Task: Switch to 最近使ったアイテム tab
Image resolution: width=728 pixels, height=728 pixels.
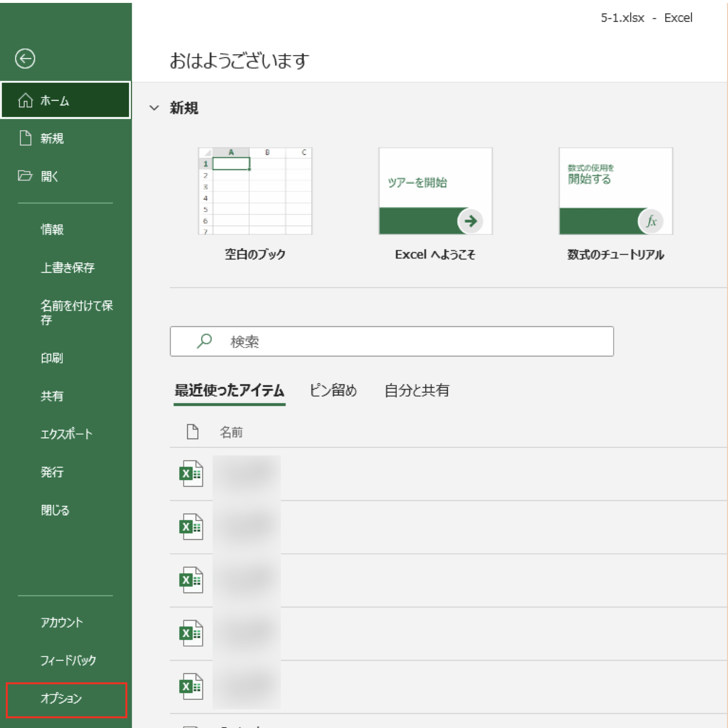Action: (229, 391)
